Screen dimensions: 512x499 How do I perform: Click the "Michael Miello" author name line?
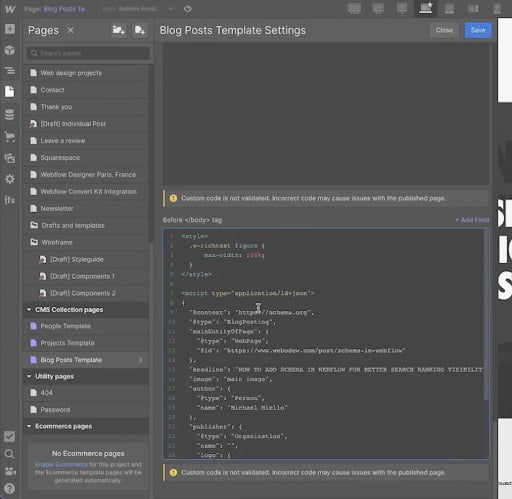242,408
